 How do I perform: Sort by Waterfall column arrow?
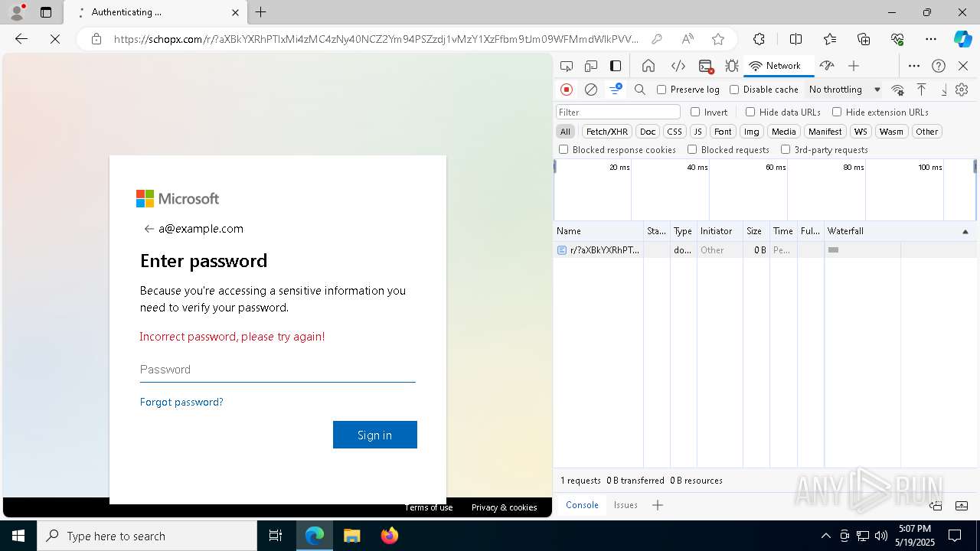(965, 231)
